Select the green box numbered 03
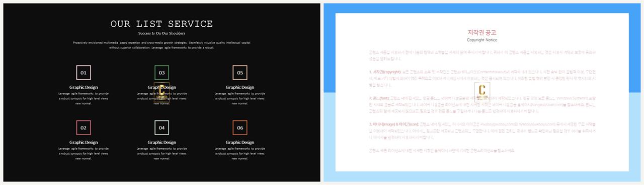 pos(162,73)
